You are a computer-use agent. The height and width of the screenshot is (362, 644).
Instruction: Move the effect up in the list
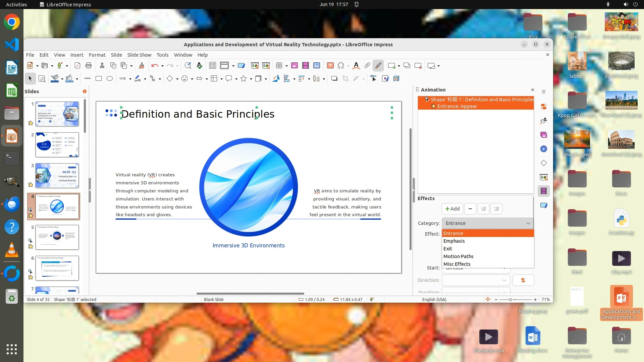coord(483,209)
